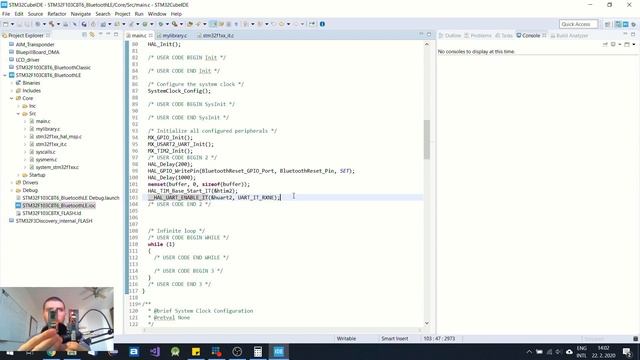This screenshot has width=640, height=360.
Task: Select STM32F103C8T6_BluetoothLE.ioc file
Action: [x=59, y=206]
